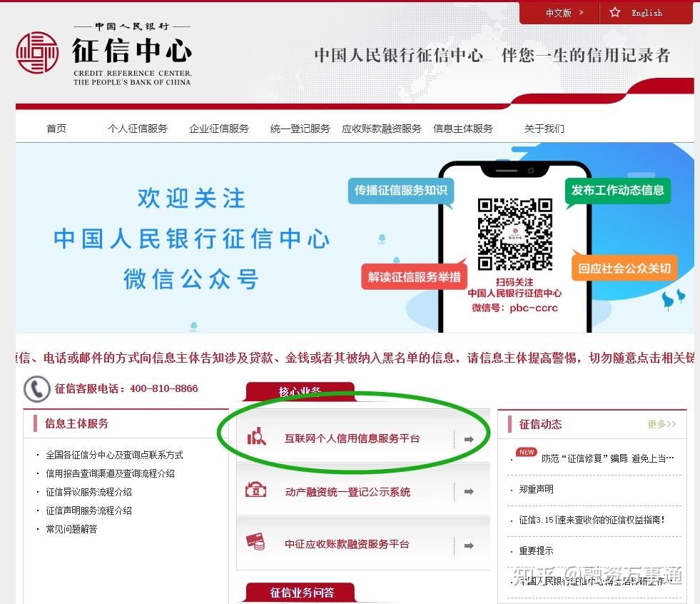The image size is (700, 604).
Task: Click hotline text 征信客服电话：400-810-8866
Action: [126, 388]
